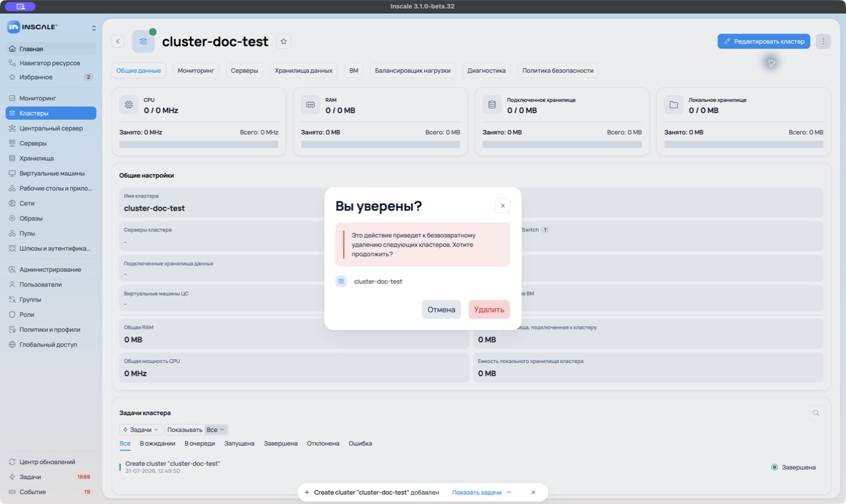
Task: Dismiss the task notification toast
Action: click(533, 492)
